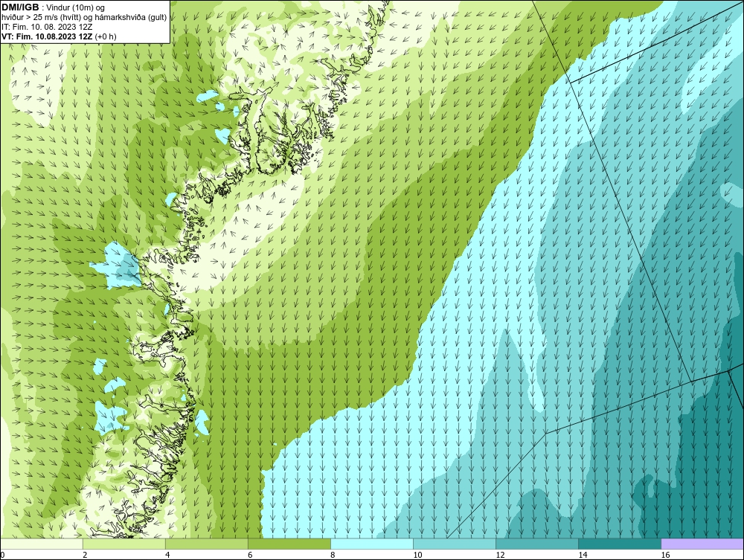744x560 pixels.
Task: Click the '(+0 h)' forecast offset text
Action: [x=106, y=36]
